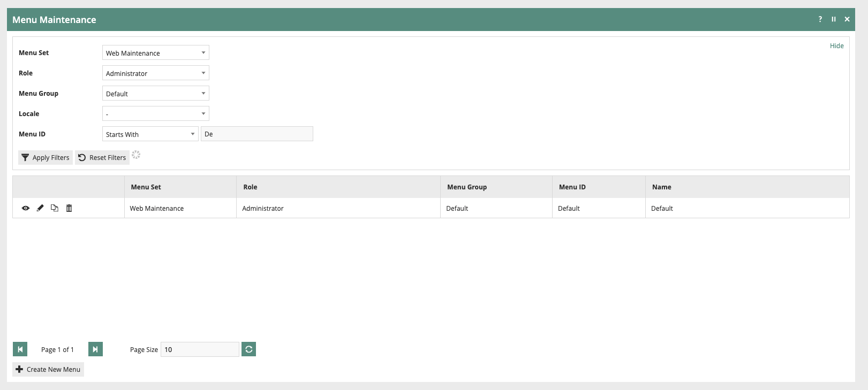
Task: Delete the Default menu with the trash icon
Action: tap(69, 208)
